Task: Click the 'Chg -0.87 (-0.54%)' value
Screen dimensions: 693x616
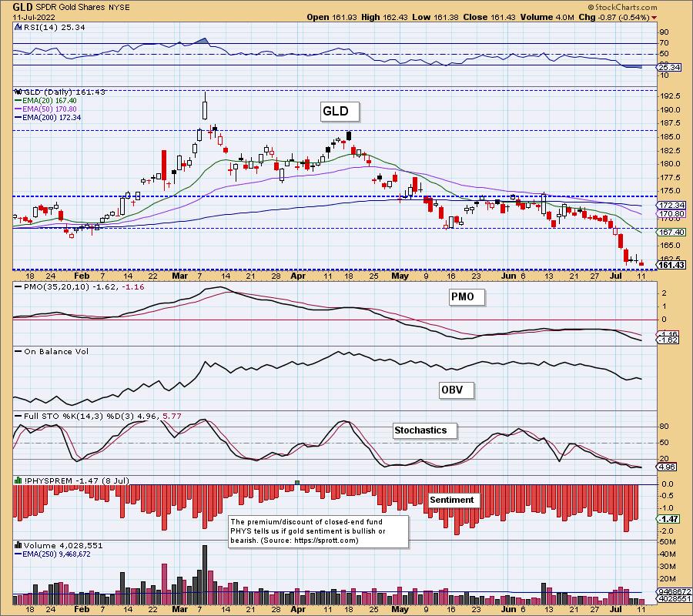Action: (x=614, y=17)
